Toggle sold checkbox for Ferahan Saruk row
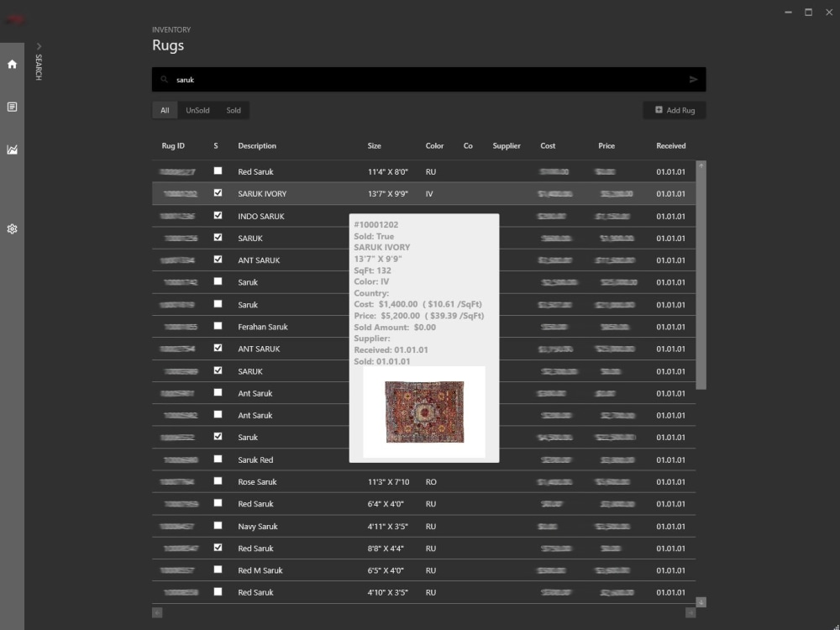The height and width of the screenshot is (630, 840). pyautogui.click(x=218, y=326)
